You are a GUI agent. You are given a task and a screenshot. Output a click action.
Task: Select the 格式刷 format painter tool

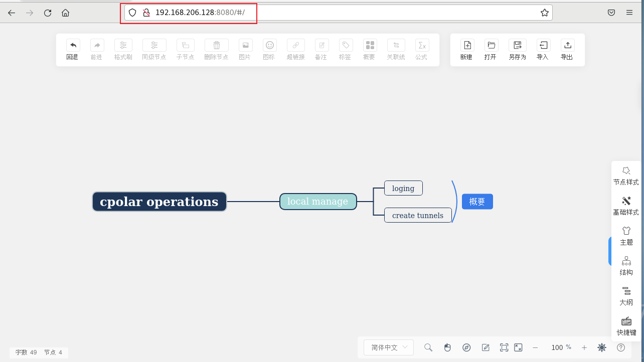point(123,49)
